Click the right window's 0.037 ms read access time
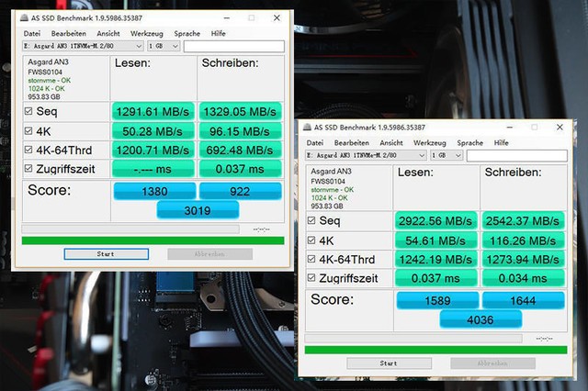This screenshot has height=391, width=588. 435,278
